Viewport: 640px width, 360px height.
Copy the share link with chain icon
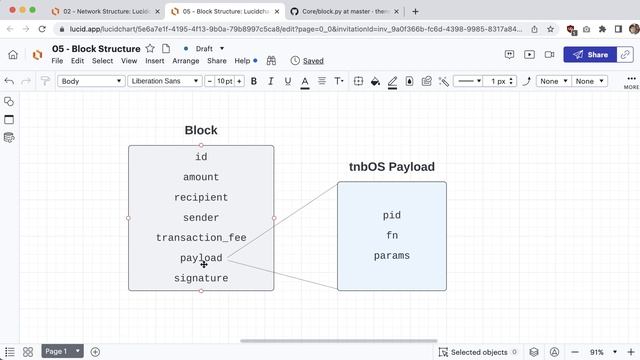coord(625,55)
